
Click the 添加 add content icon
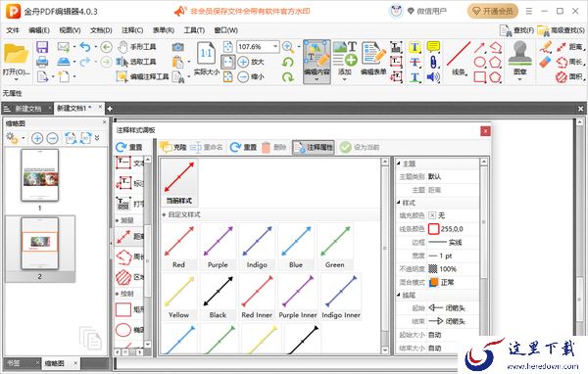click(x=345, y=59)
